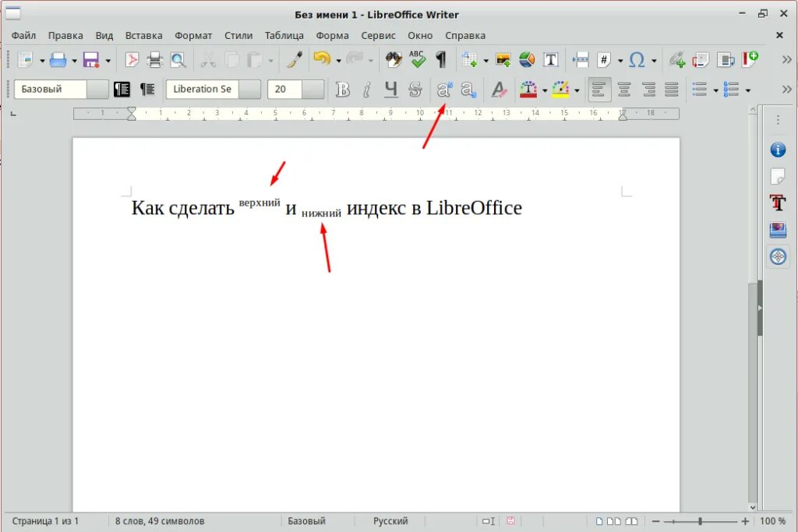Open the Undo history dropdown arrow
This screenshot has width=798, height=532.
(338, 61)
